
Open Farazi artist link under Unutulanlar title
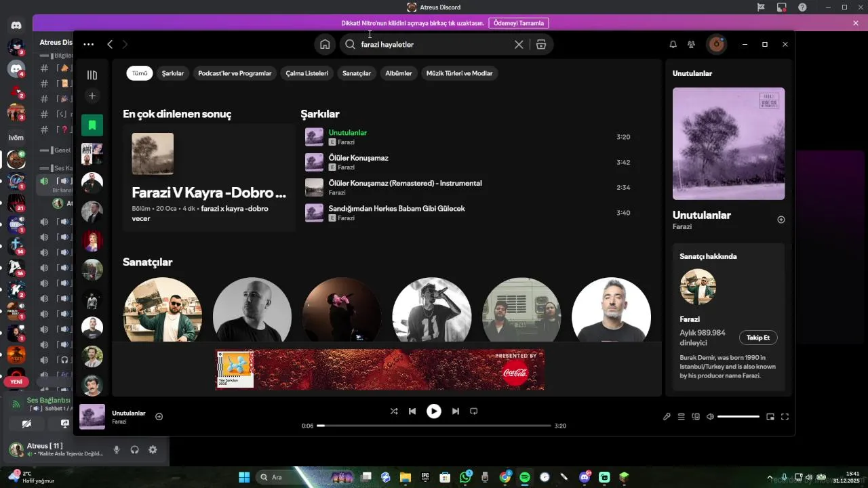(x=682, y=227)
